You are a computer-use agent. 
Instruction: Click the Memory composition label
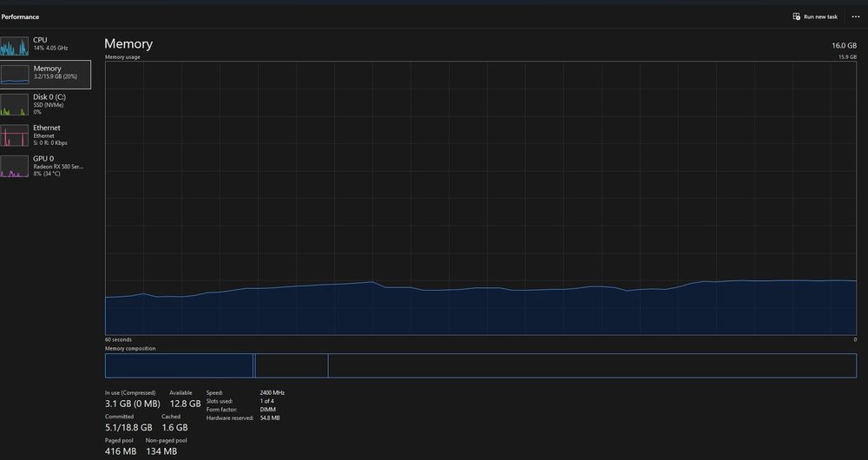pyautogui.click(x=130, y=349)
